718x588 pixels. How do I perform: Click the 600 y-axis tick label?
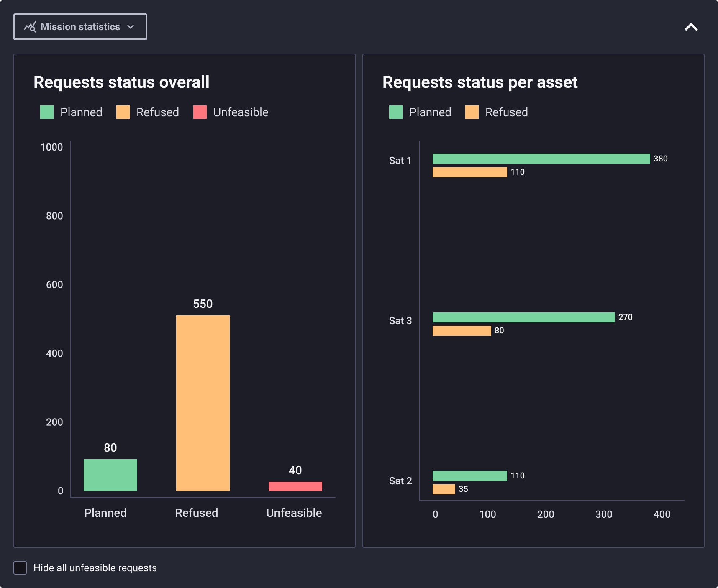click(x=54, y=285)
